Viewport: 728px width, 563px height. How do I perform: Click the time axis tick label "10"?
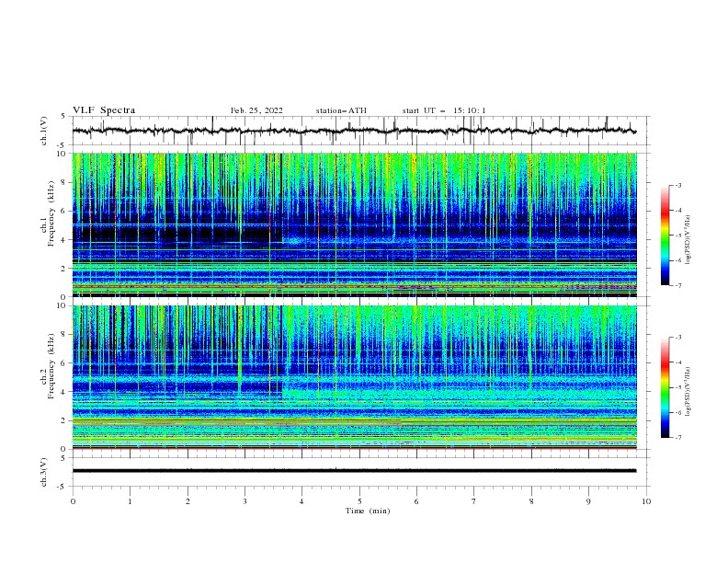[646, 501]
